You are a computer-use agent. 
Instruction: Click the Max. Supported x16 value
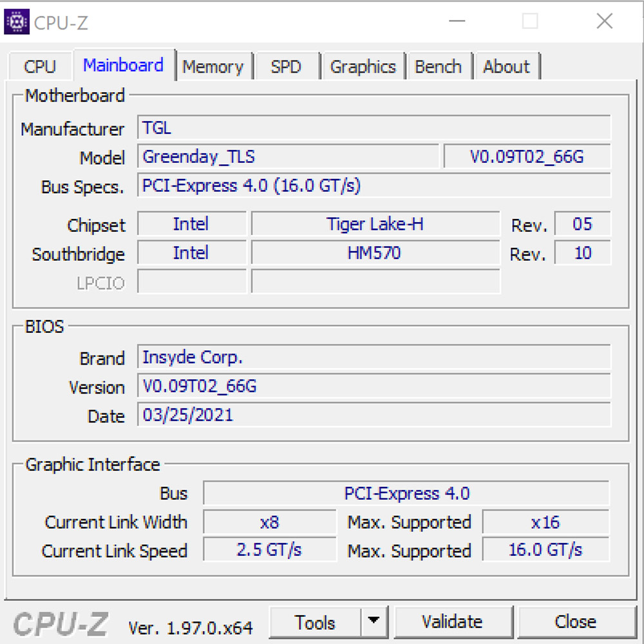545,522
